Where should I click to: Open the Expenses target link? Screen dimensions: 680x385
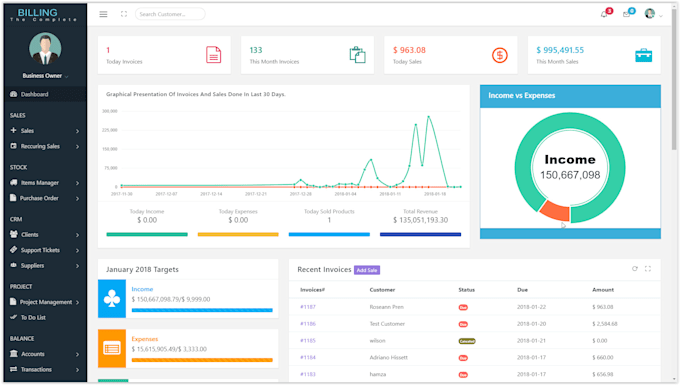[144, 339]
